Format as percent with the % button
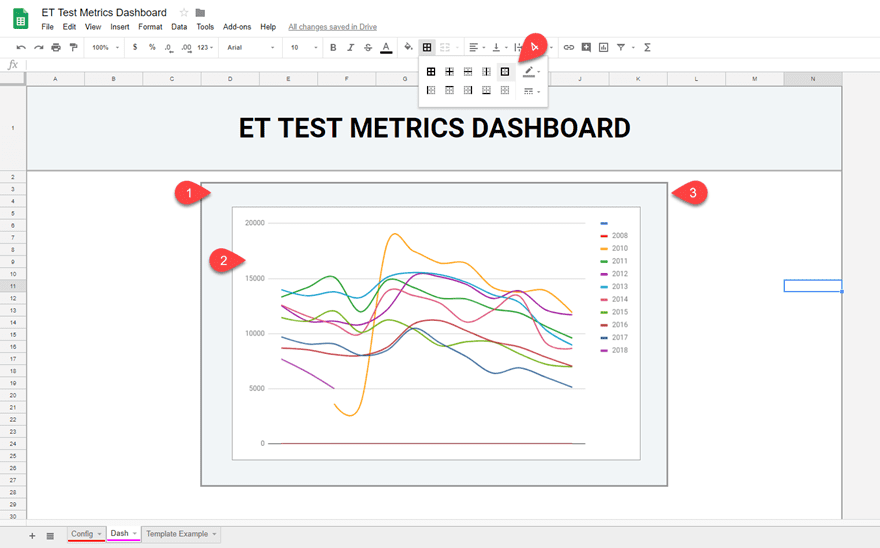This screenshot has height=548, width=880. coord(152,48)
